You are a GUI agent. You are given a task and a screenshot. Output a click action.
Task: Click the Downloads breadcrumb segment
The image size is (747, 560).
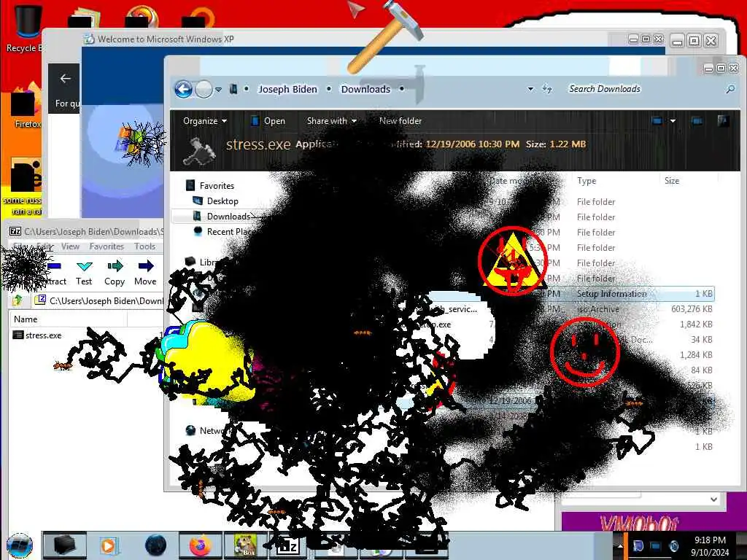pos(365,89)
